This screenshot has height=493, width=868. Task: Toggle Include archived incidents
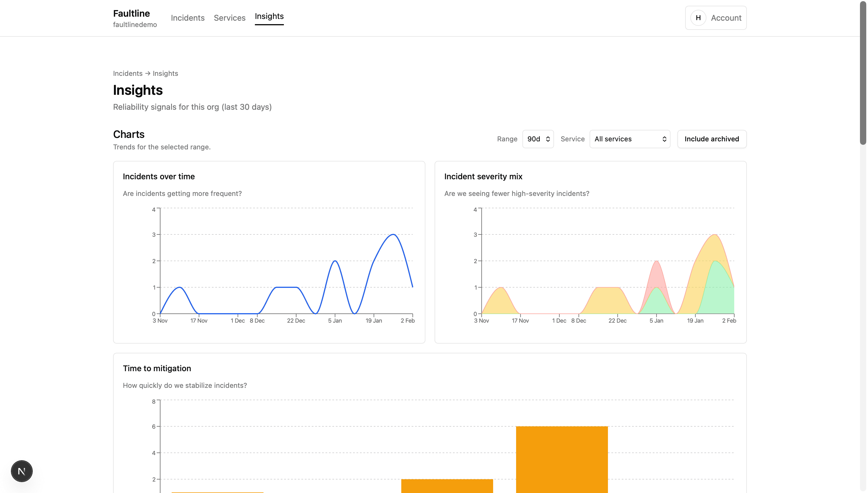pyautogui.click(x=712, y=139)
